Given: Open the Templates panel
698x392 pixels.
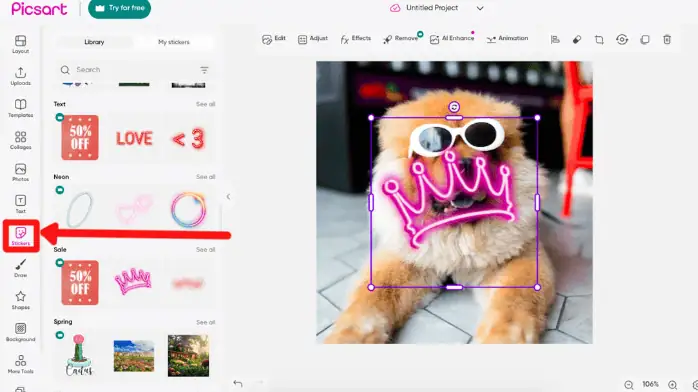Looking at the screenshot, I should pyautogui.click(x=20, y=108).
